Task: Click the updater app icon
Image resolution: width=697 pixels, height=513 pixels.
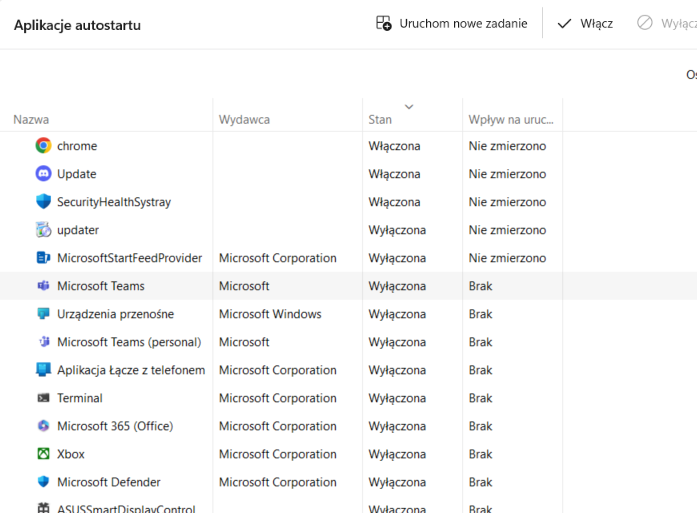Action: (x=43, y=230)
